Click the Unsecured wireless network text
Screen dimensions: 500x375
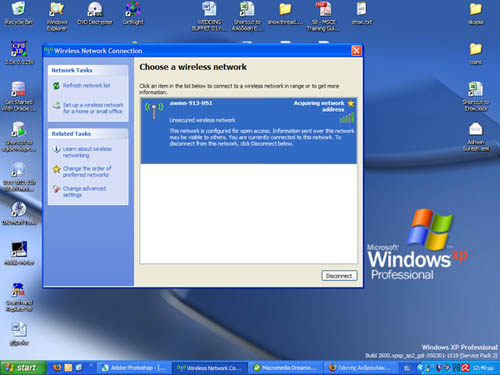coord(202,120)
